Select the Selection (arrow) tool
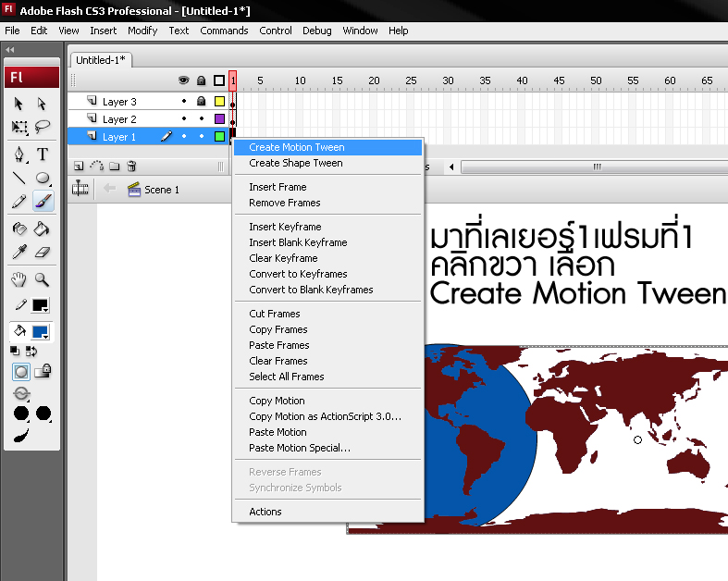Viewport: 728px width, 581px height. [19, 104]
